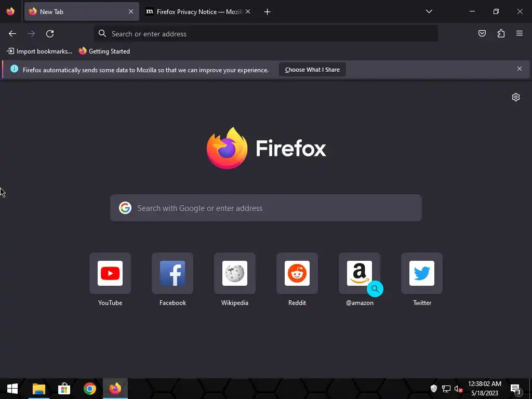532x399 pixels.
Task: Reload the current page
Action: (x=50, y=34)
